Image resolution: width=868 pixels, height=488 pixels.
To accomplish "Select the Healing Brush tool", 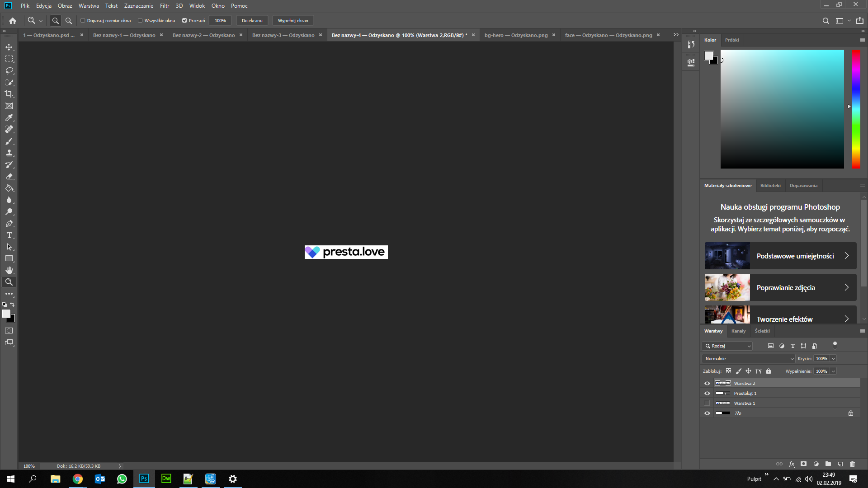I will point(9,129).
